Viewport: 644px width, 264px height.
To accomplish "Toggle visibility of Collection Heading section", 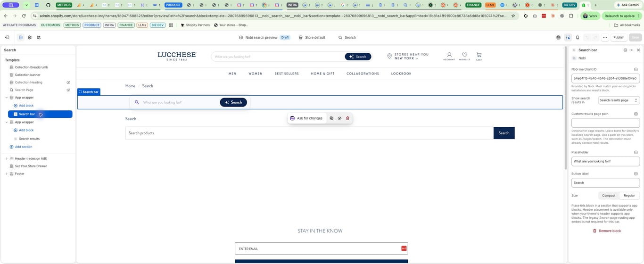I will tap(68, 82).
